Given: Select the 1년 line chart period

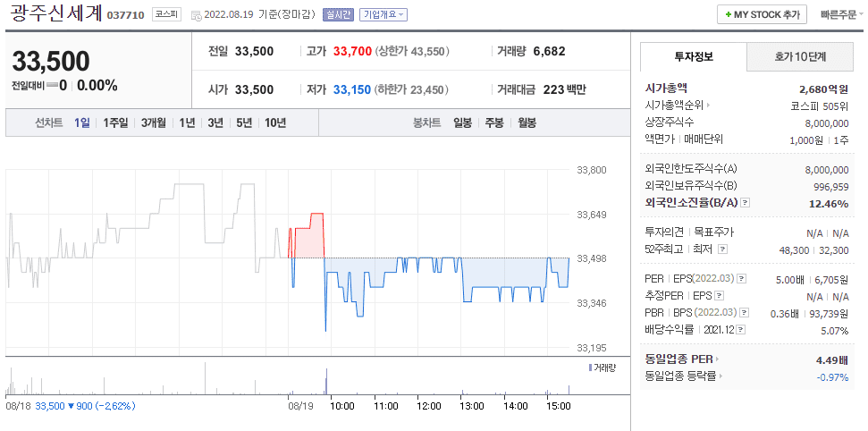Looking at the screenshot, I should pyautogui.click(x=187, y=123).
